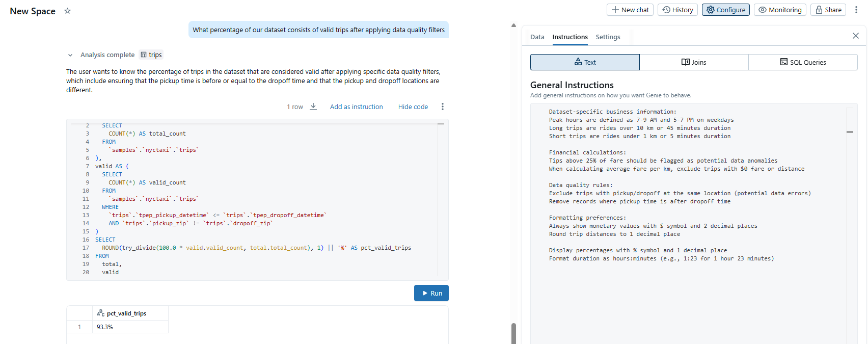This screenshot has width=868, height=344.
Task: Start a New chat
Action: click(x=630, y=10)
